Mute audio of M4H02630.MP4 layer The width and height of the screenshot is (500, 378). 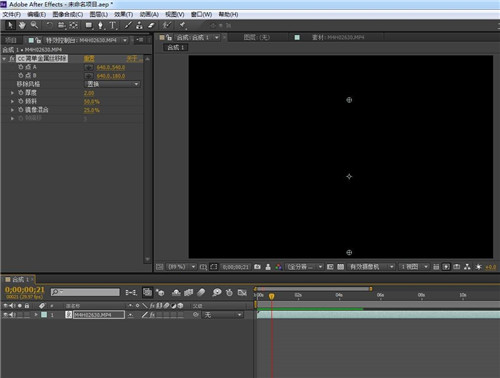coord(12,315)
